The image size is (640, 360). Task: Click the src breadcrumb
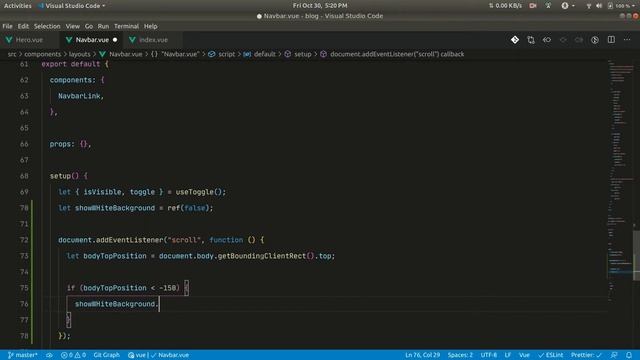(12, 54)
